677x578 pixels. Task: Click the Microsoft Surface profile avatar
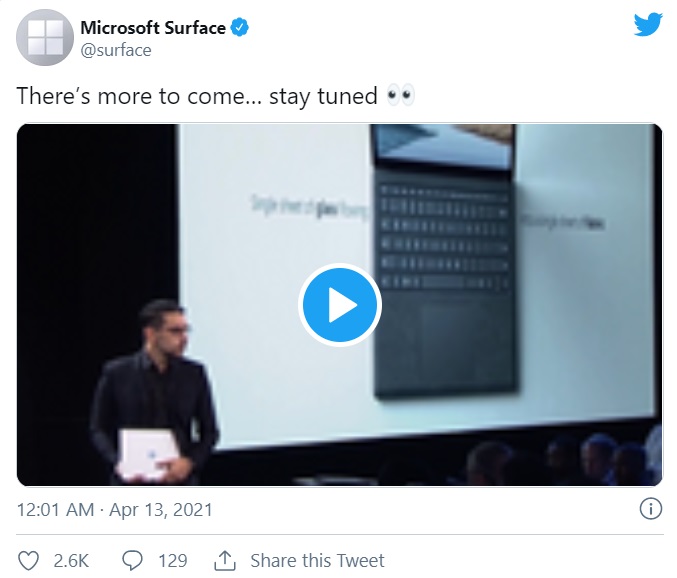pos(46,38)
